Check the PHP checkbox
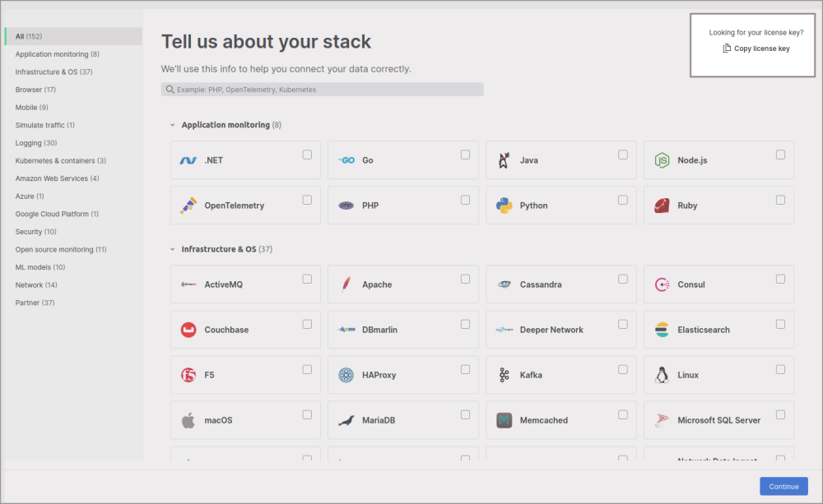Image resolution: width=823 pixels, height=504 pixels. [x=465, y=199]
